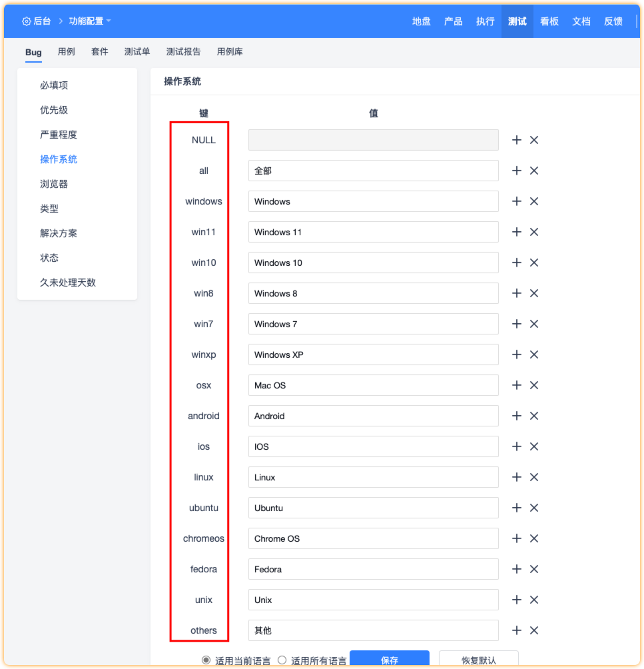
Task: Open 测试 in top navigation
Action: (517, 21)
